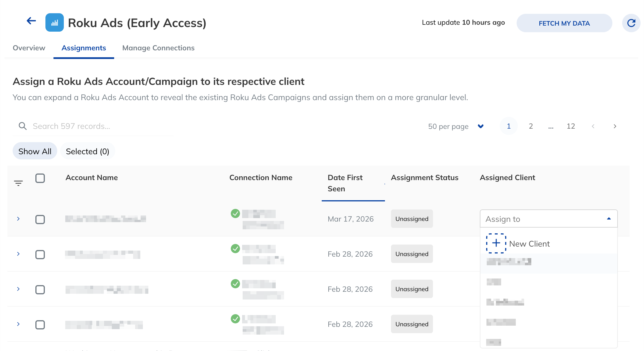Check the second Feb 28, 2026 row checkbox

tap(40, 290)
